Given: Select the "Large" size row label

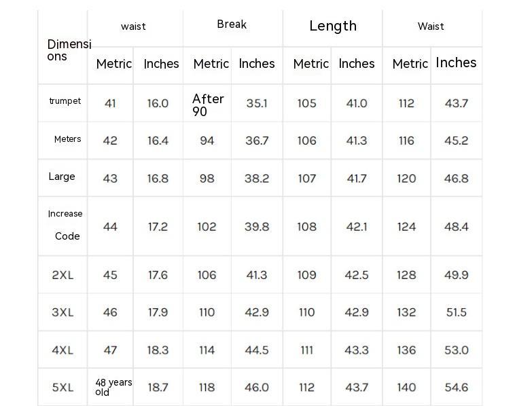Looking at the screenshot, I should tap(62, 177).
